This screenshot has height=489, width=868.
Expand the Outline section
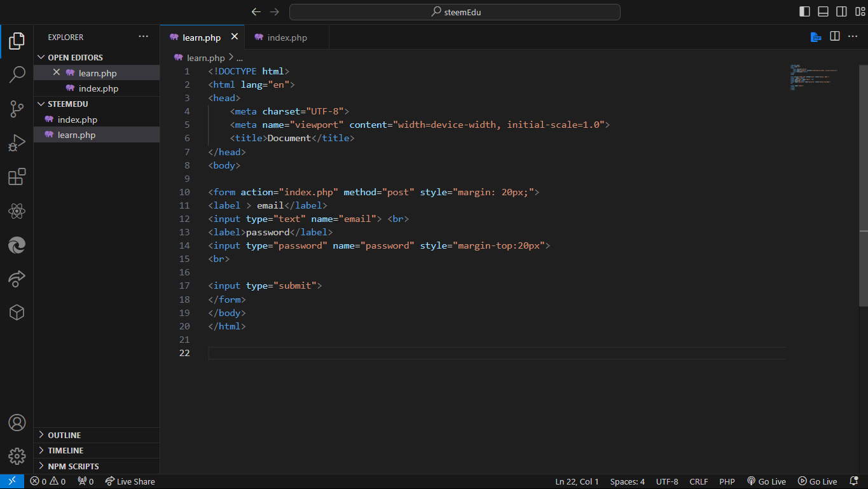point(64,435)
